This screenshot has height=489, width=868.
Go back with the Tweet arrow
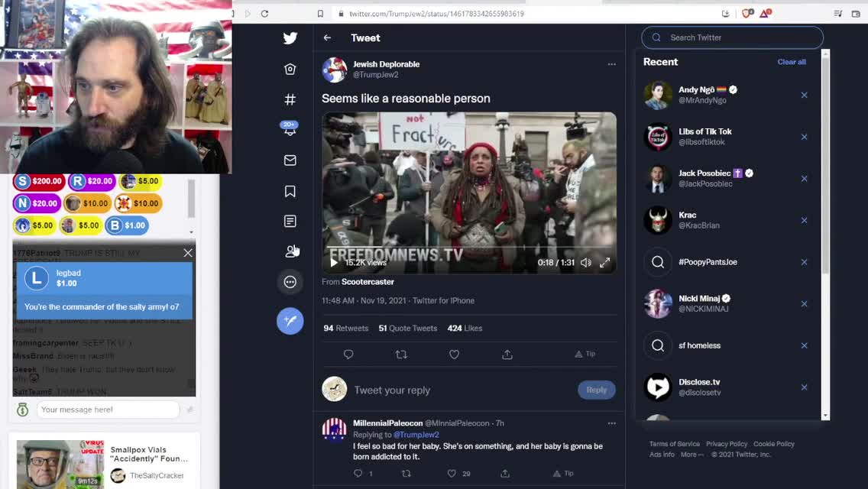point(327,37)
